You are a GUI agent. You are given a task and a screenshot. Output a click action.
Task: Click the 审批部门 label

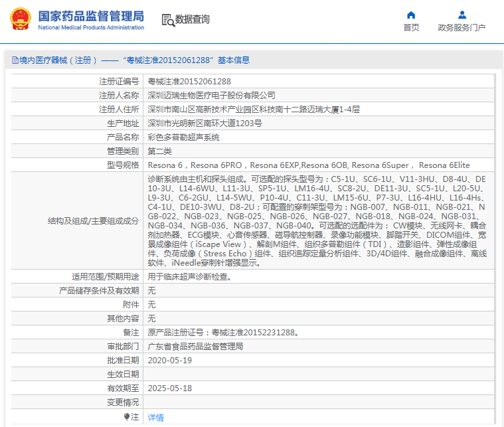pos(123,346)
